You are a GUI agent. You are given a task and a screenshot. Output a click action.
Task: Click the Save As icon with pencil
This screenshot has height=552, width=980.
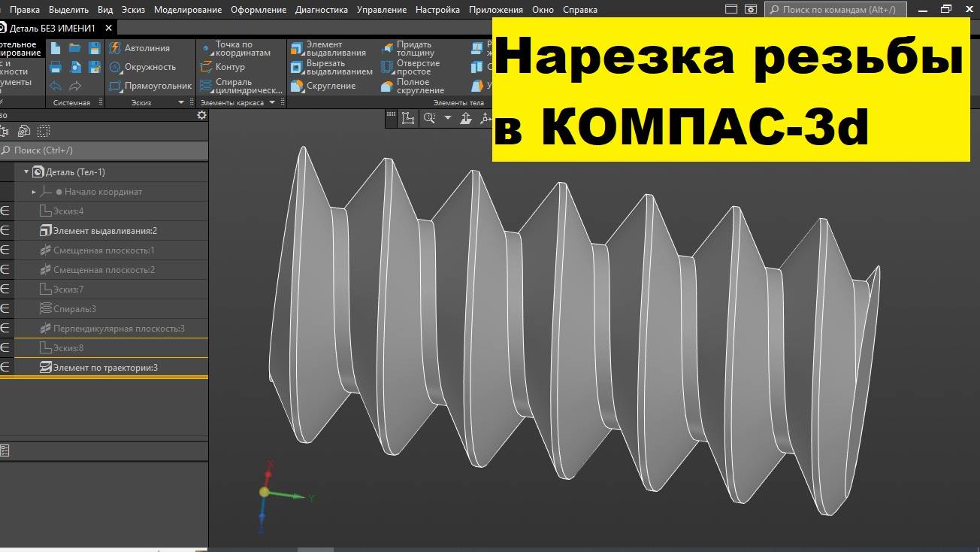[95, 67]
